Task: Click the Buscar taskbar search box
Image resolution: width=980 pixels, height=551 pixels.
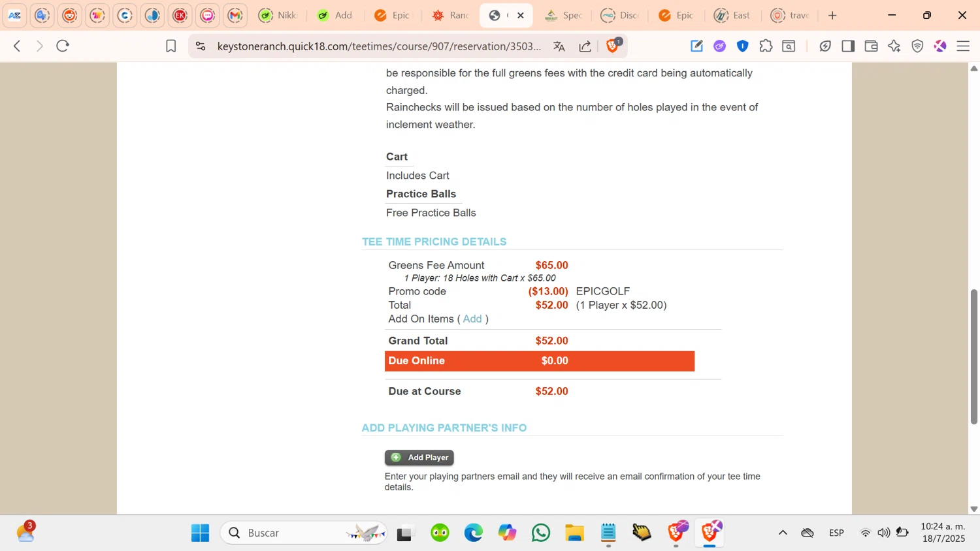Action: click(x=304, y=533)
